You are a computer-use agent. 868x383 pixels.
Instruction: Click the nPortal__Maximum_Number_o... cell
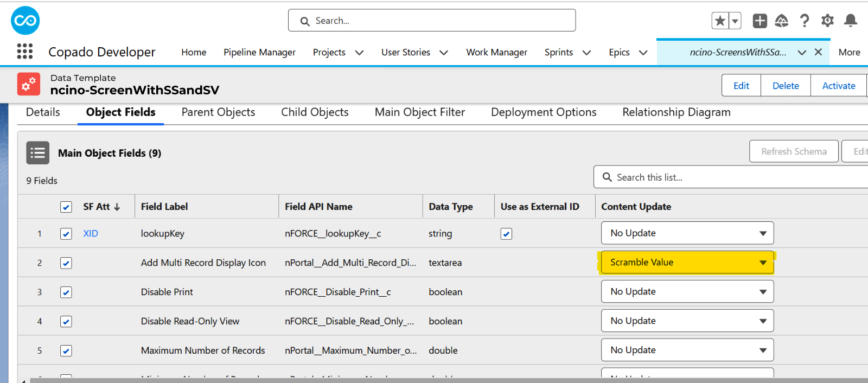click(x=351, y=351)
